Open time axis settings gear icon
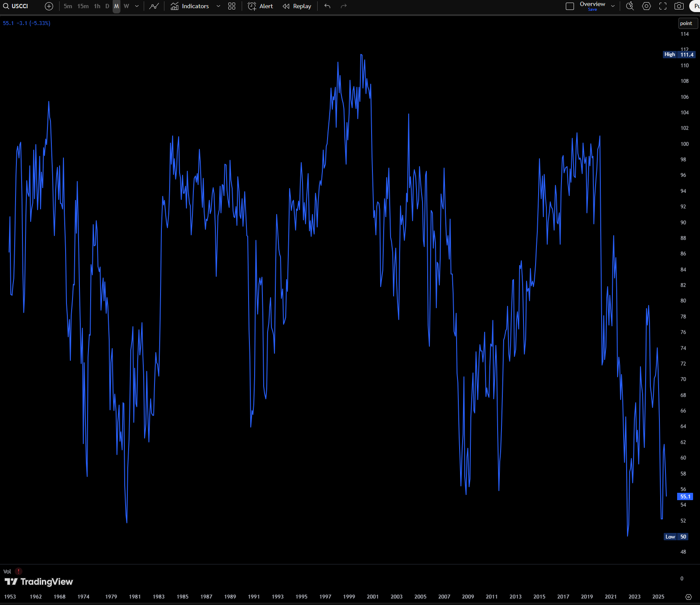700x605 pixels. click(x=689, y=597)
